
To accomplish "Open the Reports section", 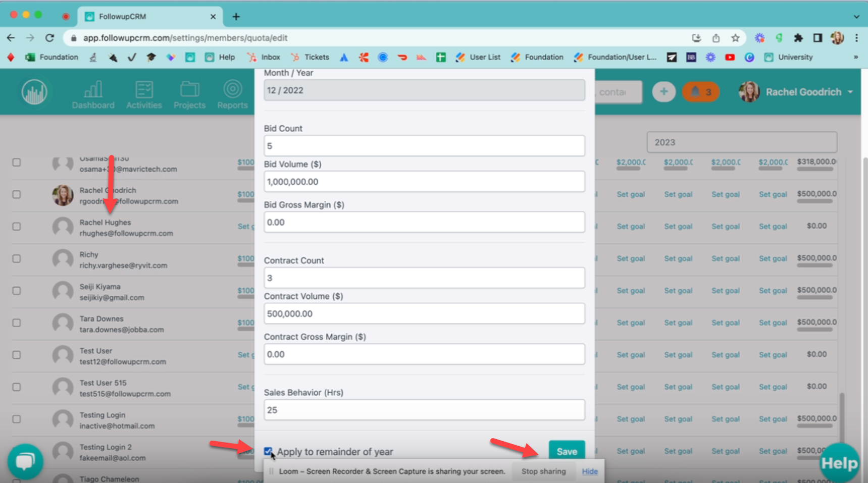I will (x=232, y=94).
